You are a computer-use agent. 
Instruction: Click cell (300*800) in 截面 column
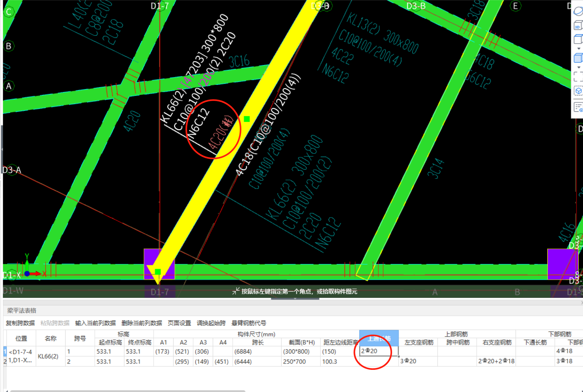[x=301, y=352]
